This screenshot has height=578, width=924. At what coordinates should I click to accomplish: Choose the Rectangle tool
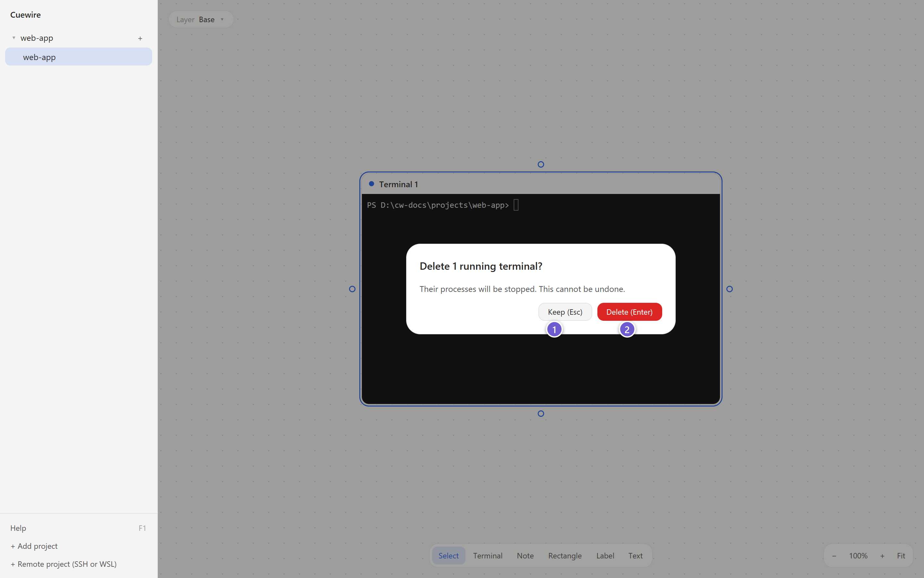(x=565, y=556)
